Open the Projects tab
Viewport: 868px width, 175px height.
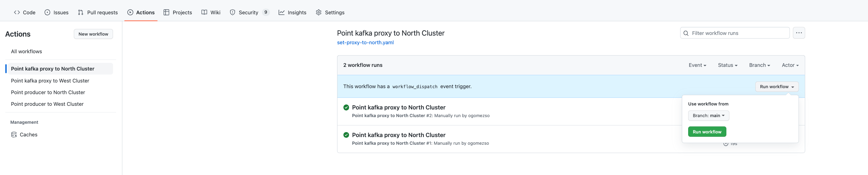178,12
